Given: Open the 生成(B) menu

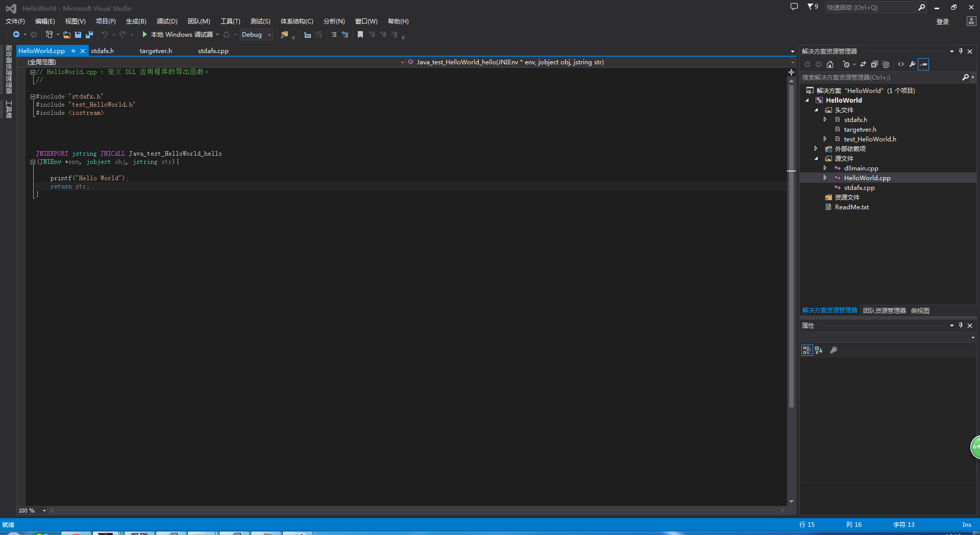Looking at the screenshot, I should pyautogui.click(x=136, y=21).
